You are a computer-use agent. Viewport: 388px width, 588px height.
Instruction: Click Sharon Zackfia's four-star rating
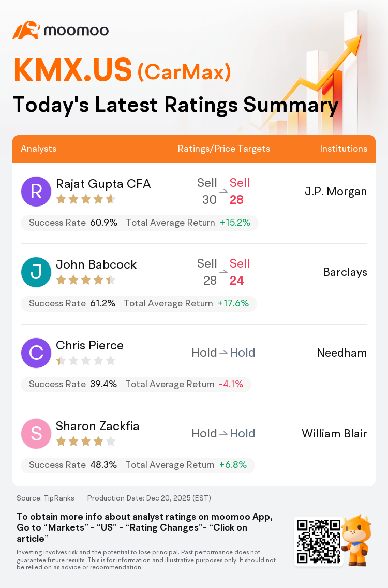(x=85, y=442)
